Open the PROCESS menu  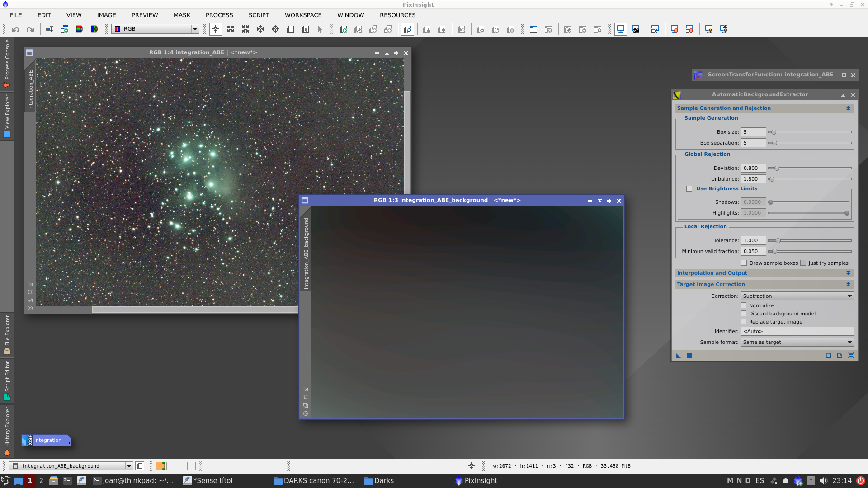tap(219, 15)
